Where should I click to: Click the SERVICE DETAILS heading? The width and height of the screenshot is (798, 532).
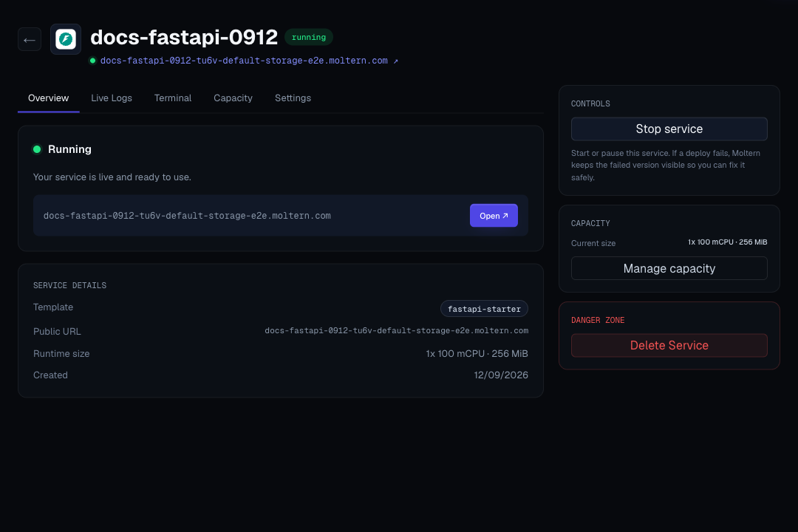click(69, 286)
